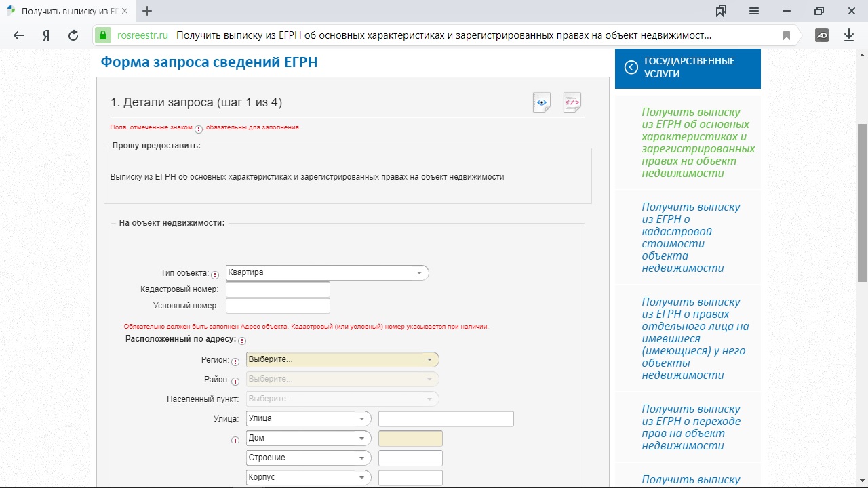Click the XML code document icon
The image size is (868, 488).
pyautogui.click(x=572, y=102)
